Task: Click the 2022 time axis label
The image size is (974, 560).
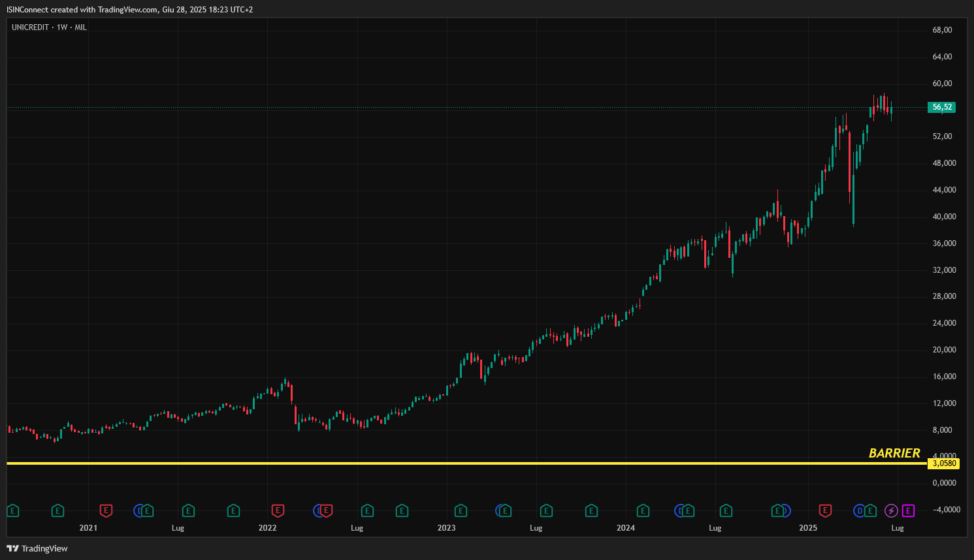Action: [x=267, y=528]
